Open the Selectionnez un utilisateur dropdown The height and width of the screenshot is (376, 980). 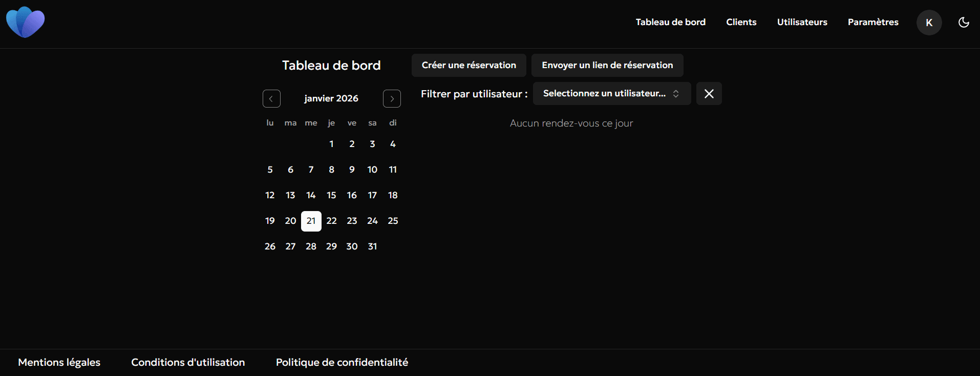click(x=611, y=94)
